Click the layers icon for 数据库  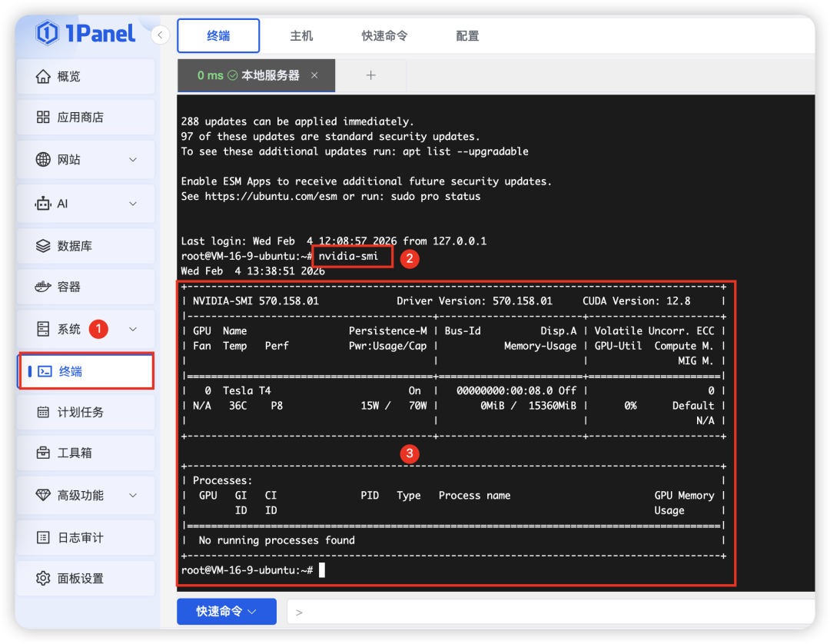coord(43,246)
